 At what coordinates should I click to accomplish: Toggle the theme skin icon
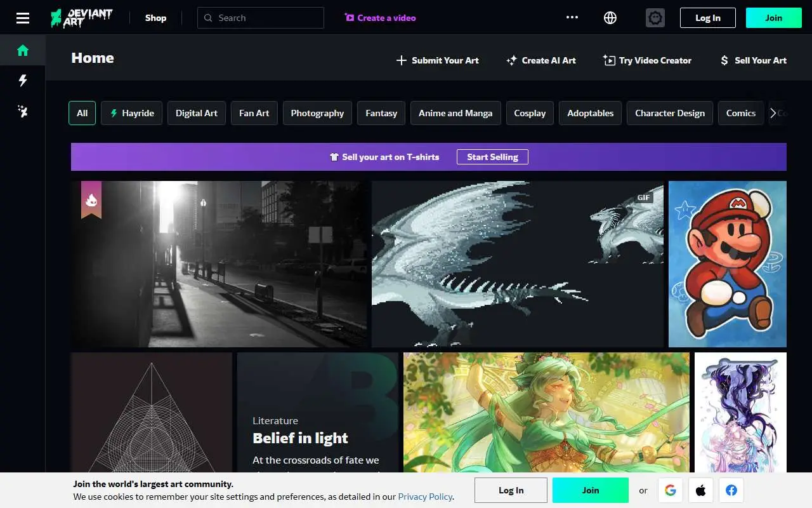(x=655, y=18)
